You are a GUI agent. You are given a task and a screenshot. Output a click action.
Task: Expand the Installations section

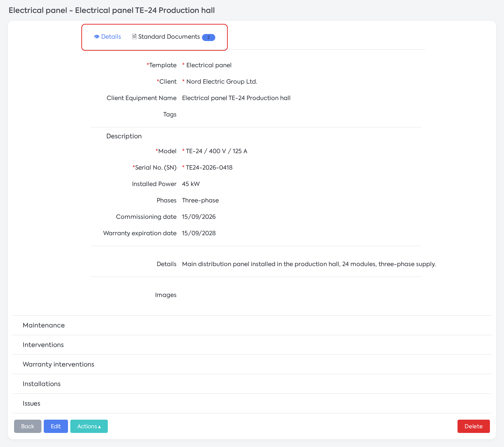click(x=252, y=384)
